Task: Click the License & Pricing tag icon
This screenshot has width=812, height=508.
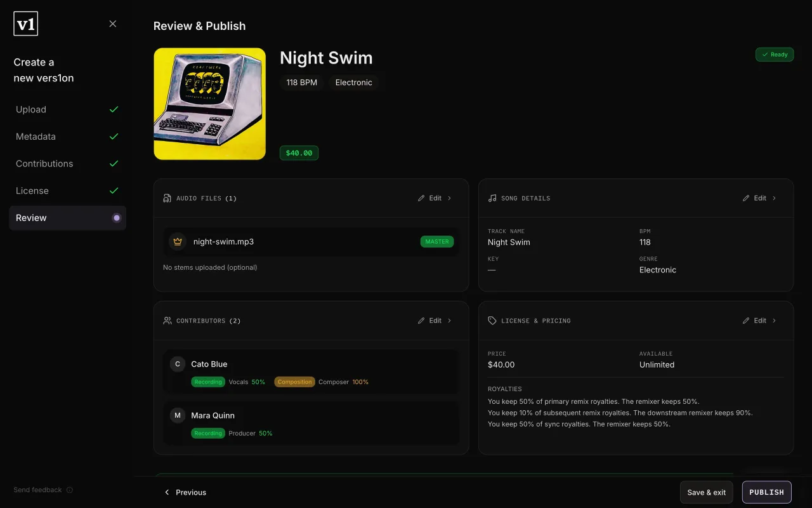Action: coord(492,321)
